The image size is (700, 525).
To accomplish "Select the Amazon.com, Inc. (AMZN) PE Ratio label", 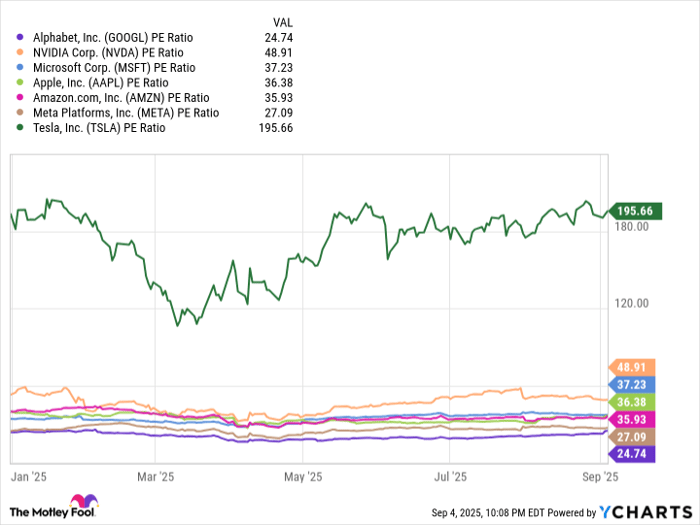I will coord(121,98).
